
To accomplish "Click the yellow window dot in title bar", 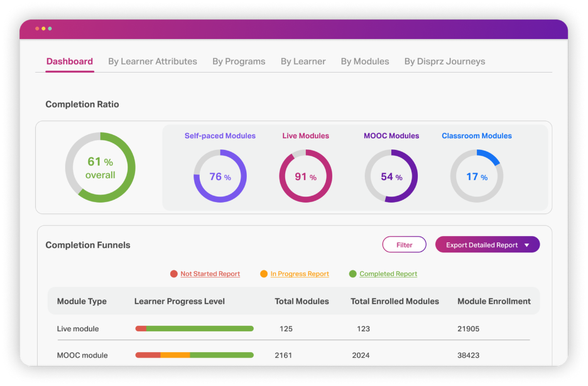I will 43,29.
